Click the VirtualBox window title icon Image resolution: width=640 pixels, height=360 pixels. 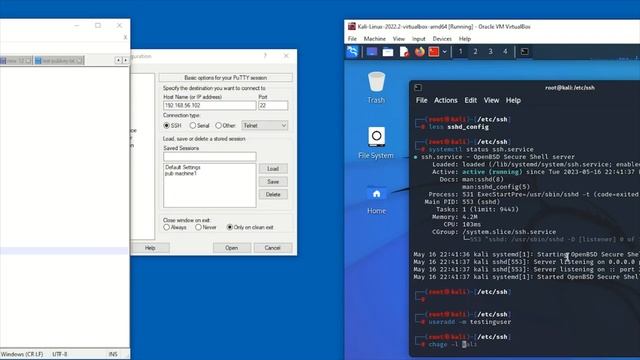(351, 27)
